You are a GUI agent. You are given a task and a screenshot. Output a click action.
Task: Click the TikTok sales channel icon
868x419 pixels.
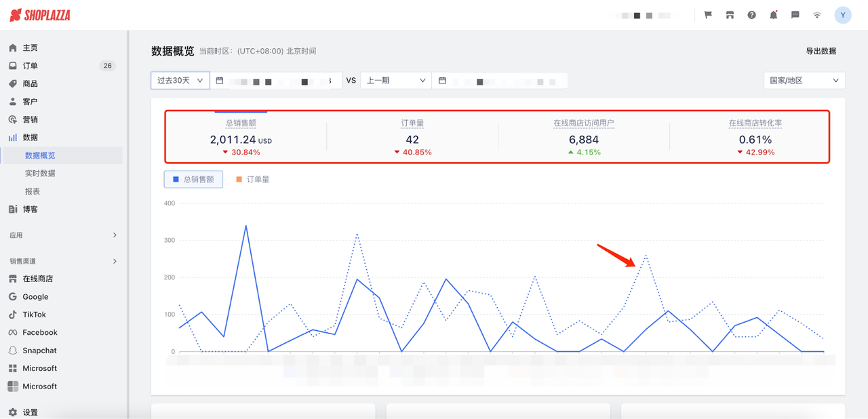(13, 315)
